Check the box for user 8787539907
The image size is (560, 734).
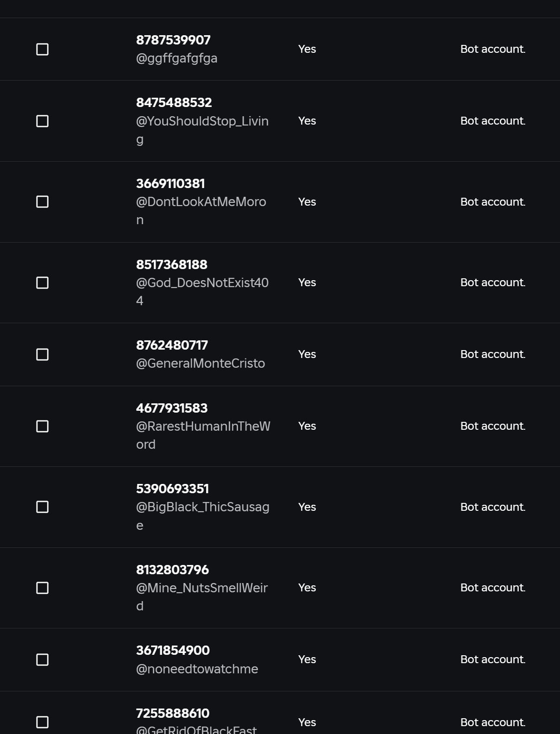coord(42,49)
